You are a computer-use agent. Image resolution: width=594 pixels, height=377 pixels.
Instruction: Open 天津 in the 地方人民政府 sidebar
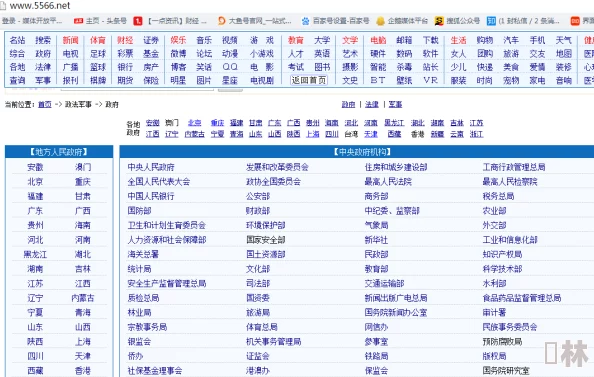[83, 356]
